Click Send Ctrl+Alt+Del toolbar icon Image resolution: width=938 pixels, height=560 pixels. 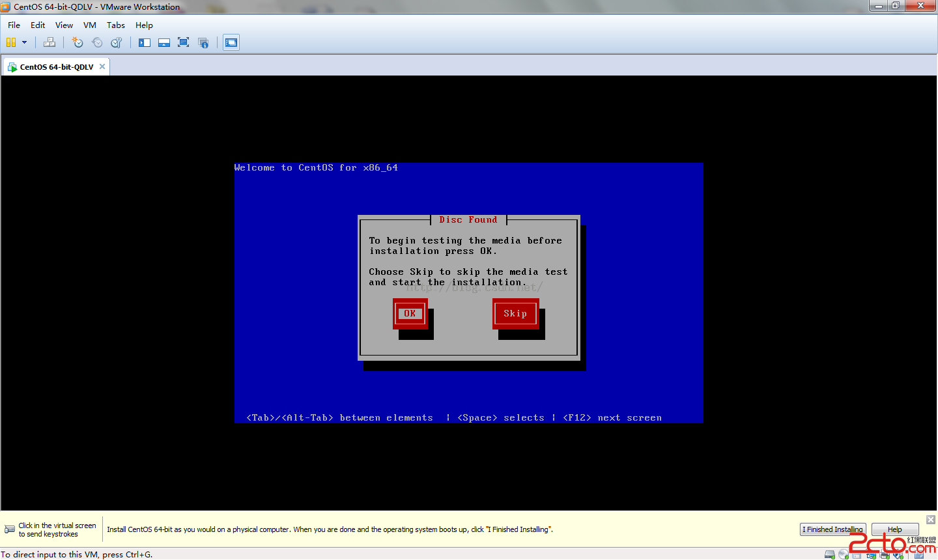click(50, 42)
